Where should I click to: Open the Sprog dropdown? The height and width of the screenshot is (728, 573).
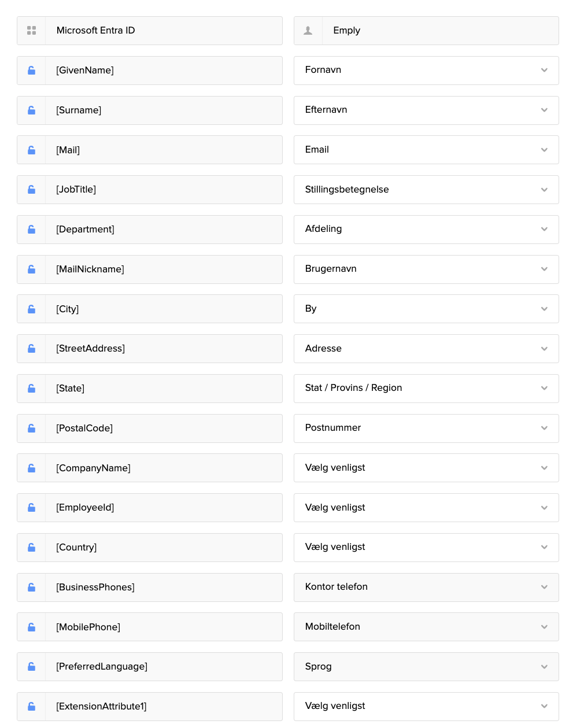[426, 666]
